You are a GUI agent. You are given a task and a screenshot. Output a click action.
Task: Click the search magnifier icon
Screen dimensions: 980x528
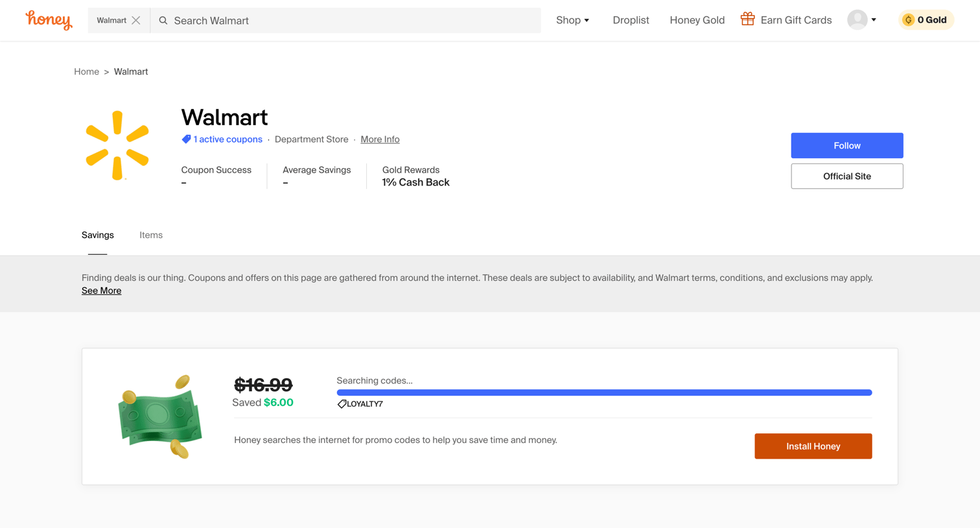(163, 21)
